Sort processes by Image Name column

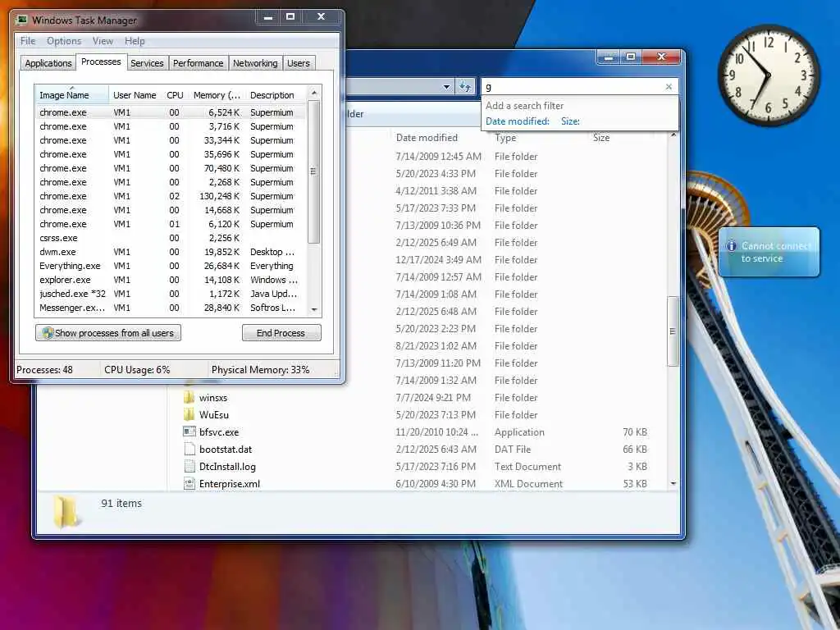(x=72, y=95)
